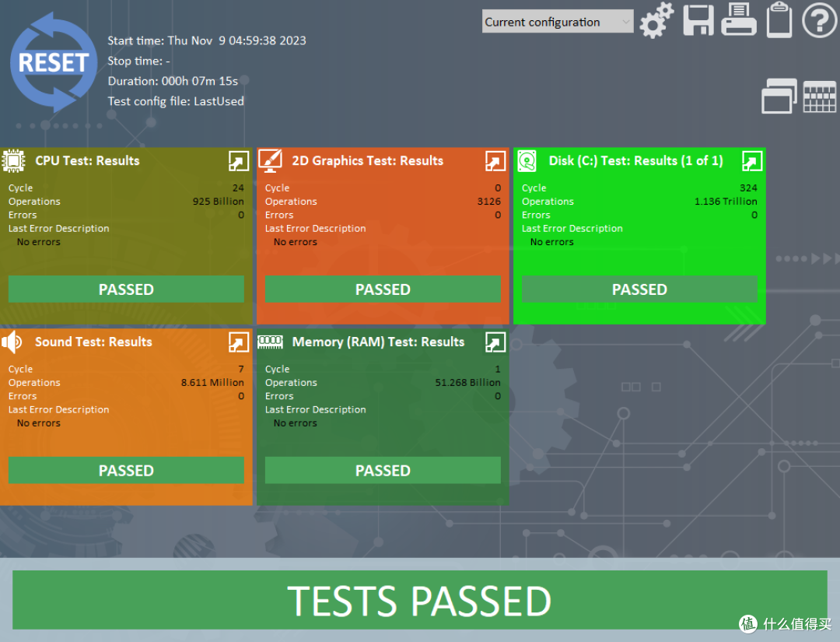Click Last Error Description in Sound tile
840x642 pixels.
click(x=59, y=410)
